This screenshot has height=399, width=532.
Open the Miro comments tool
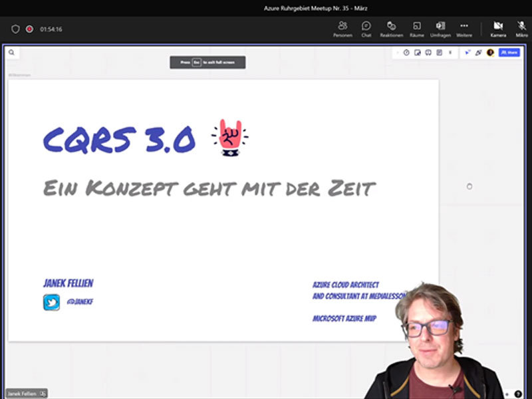428,53
